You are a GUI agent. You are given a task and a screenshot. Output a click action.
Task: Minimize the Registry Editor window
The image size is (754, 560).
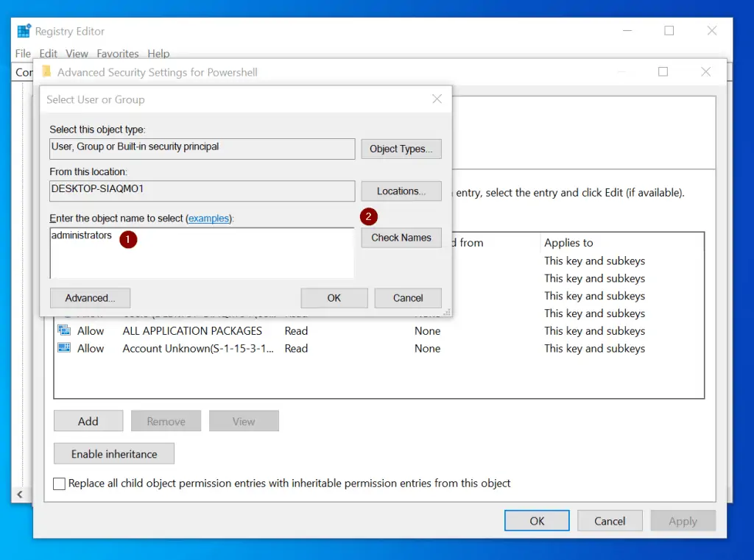click(627, 31)
